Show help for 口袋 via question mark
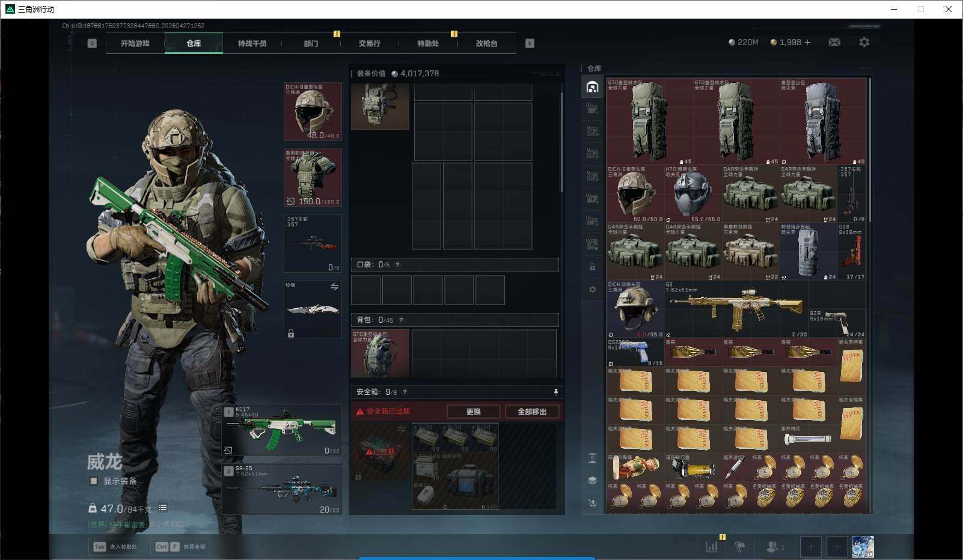The height and width of the screenshot is (560, 963). pyautogui.click(x=397, y=264)
